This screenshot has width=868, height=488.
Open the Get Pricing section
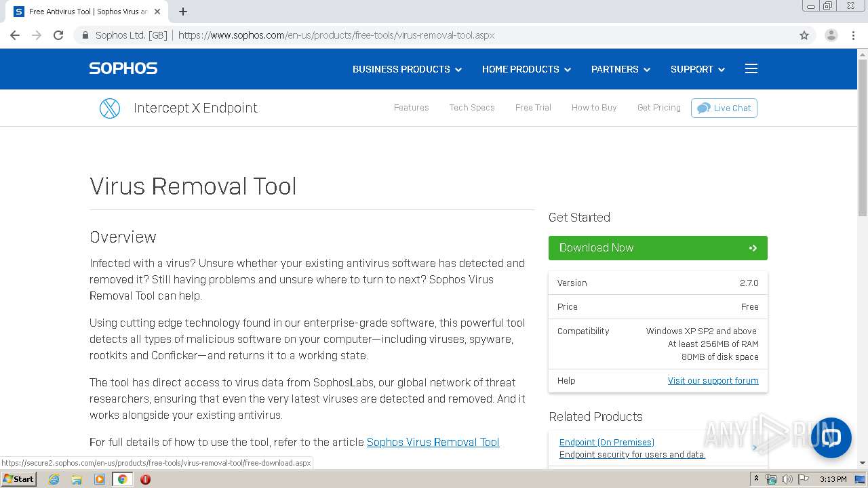pyautogui.click(x=658, y=108)
